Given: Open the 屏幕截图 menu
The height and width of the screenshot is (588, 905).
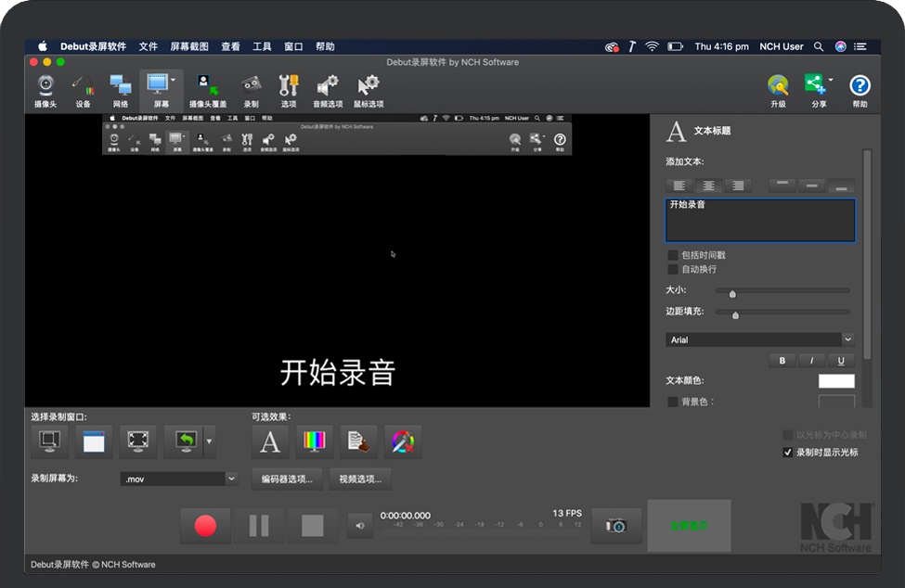Looking at the screenshot, I should [x=188, y=46].
